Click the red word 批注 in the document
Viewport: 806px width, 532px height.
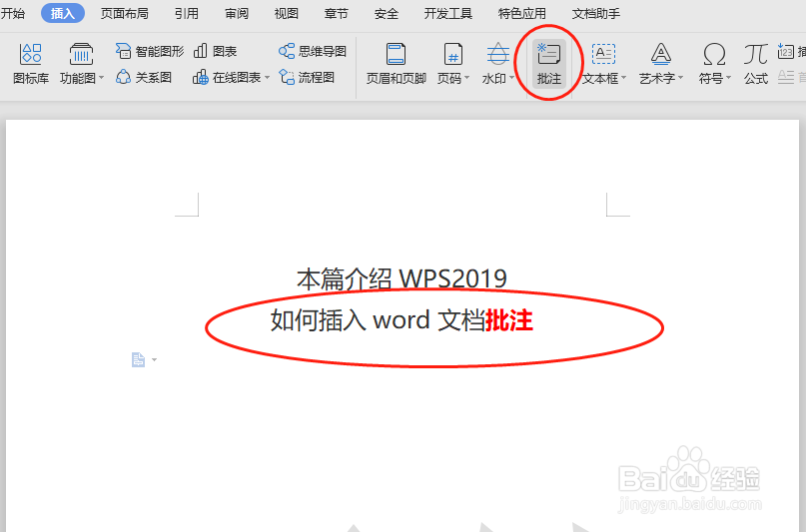click(509, 320)
